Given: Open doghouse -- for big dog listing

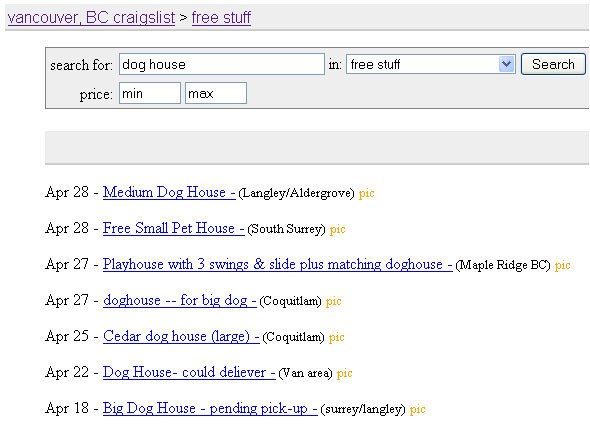Looking at the screenshot, I should click(x=179, y=300).
